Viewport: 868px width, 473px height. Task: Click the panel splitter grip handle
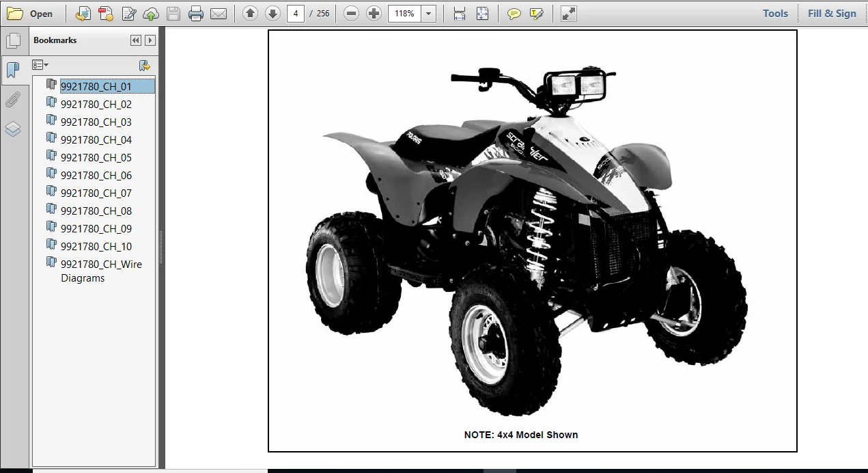coord(161,248)
